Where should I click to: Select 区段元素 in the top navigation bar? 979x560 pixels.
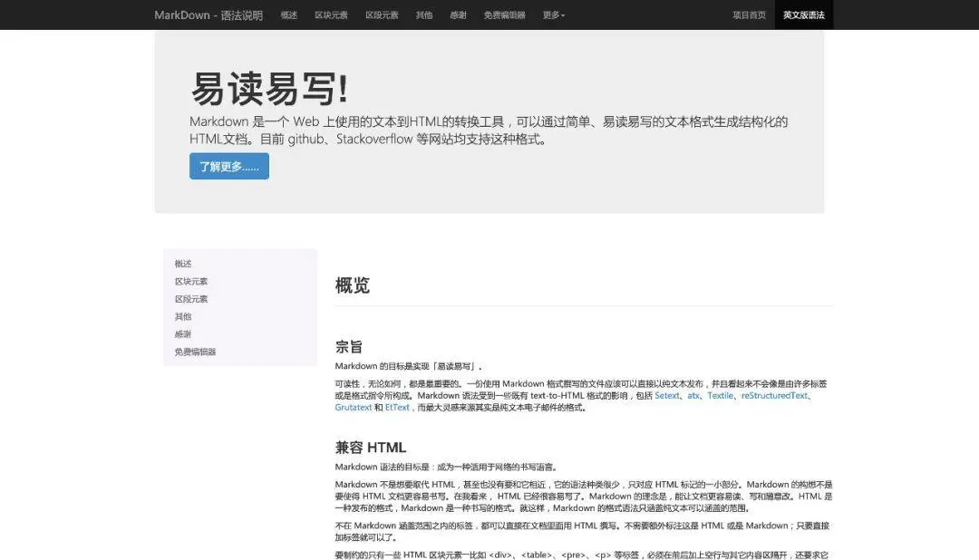click(x=381, y=15)
